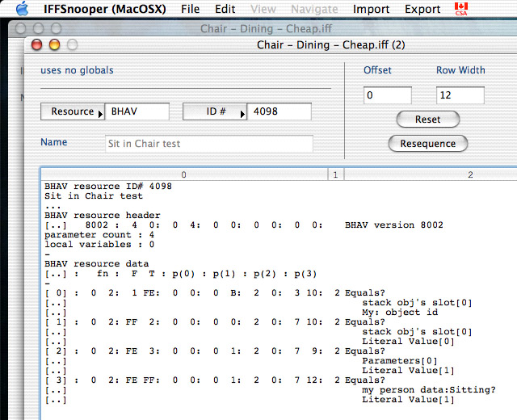Click the BHAV resource type field

(137, 112)
